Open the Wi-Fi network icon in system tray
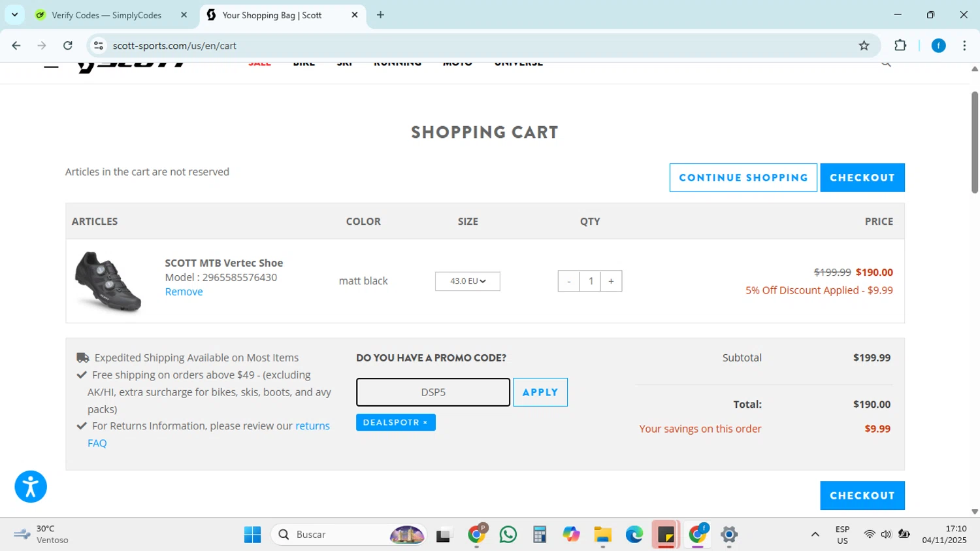Screen dimensions: 980x551 click(869, 535)
